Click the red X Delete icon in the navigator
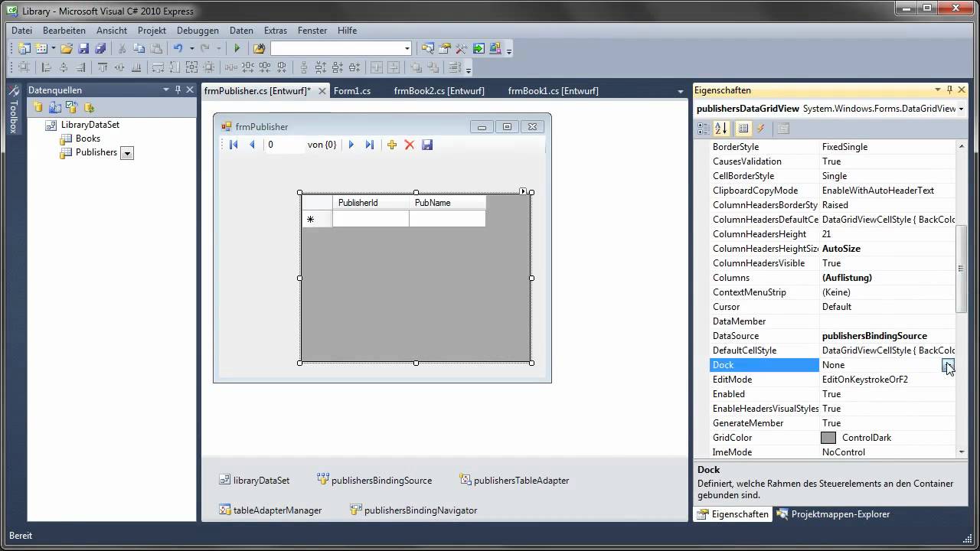 (410, 145)
